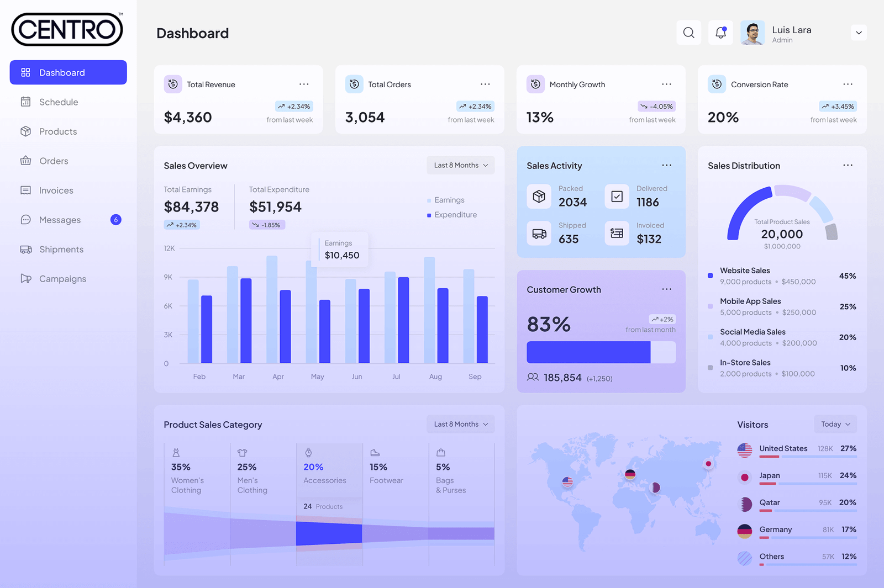Open the notifications bell
This screenshot has height=588, width=884.
click(720, 33)
